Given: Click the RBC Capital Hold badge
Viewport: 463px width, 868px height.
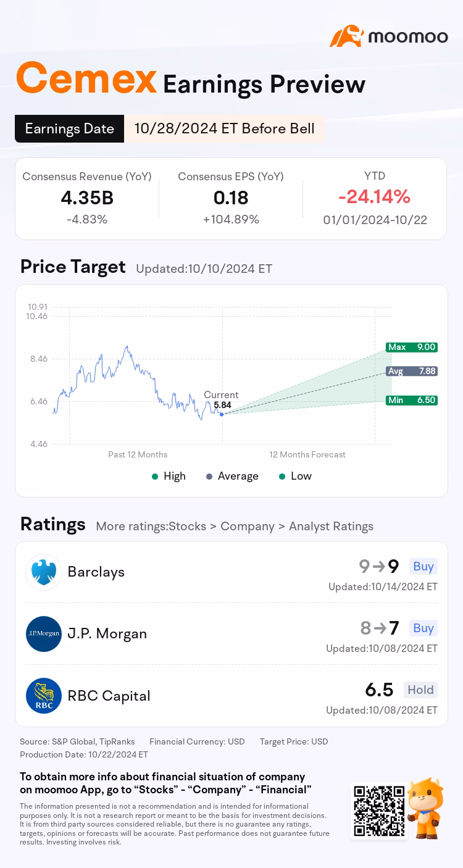Looking at the screenshot, I should [420, 690].
